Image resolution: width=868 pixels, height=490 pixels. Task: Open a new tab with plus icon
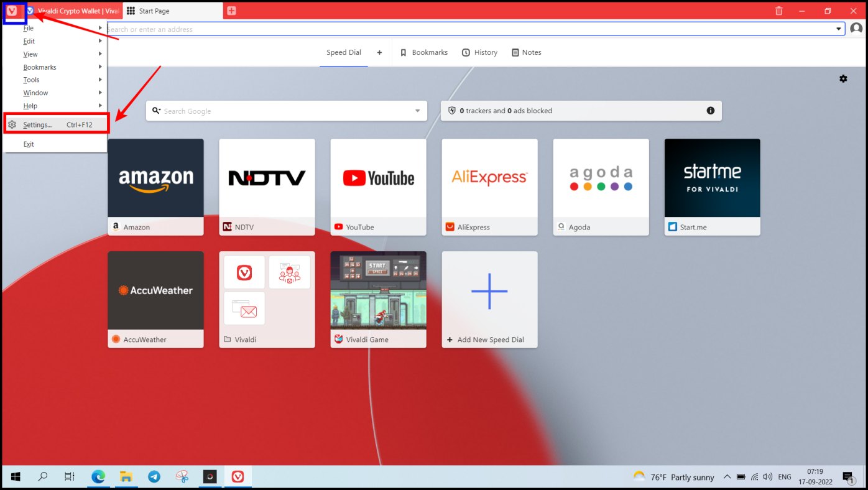tap(231, 11)
